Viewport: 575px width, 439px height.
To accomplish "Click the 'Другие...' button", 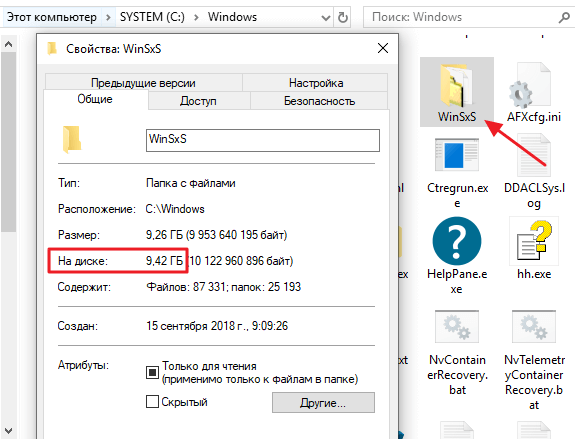I will (323, 403).
